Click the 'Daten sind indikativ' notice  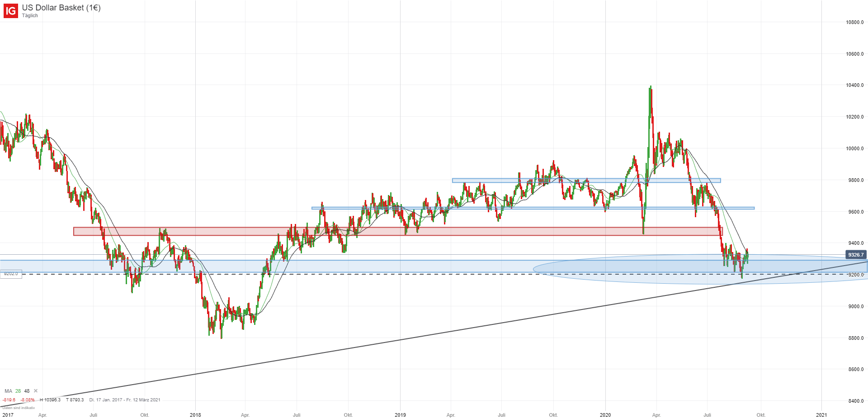pos(19,408)
